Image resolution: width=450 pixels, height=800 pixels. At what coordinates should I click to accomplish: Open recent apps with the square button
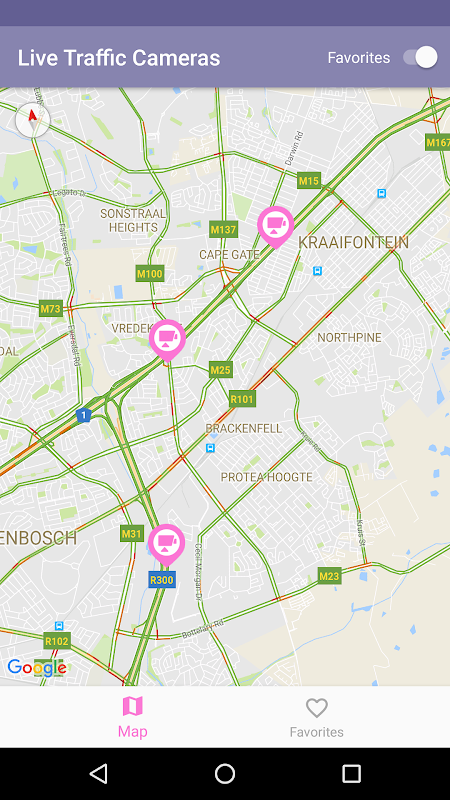(x=351, y=773)
